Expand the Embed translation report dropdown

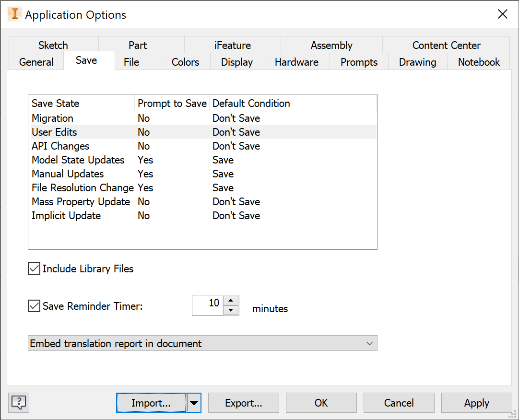[369, 343]
